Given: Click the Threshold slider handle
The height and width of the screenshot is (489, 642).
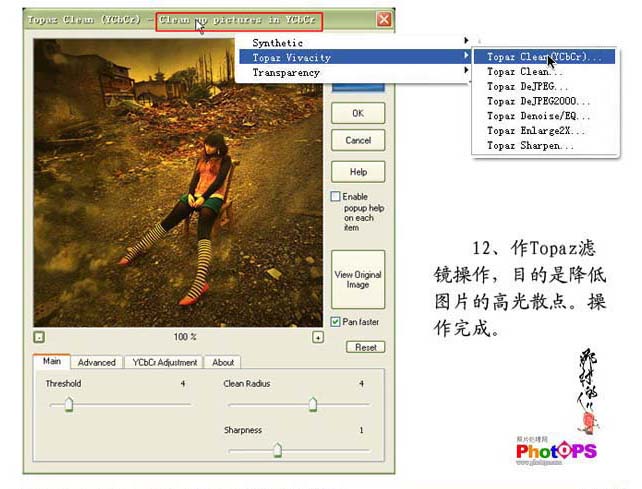Looking at the screenshot, I should click(69, 405).
